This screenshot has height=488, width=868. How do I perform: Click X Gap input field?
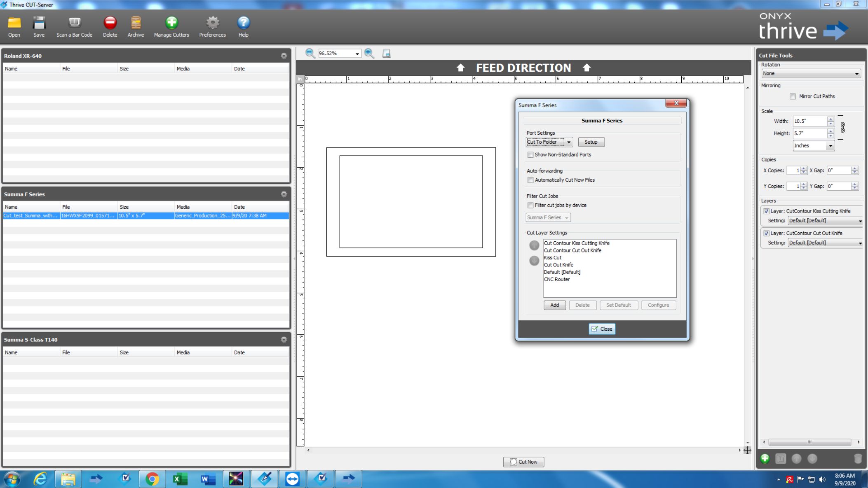click(x=839, y=170)
